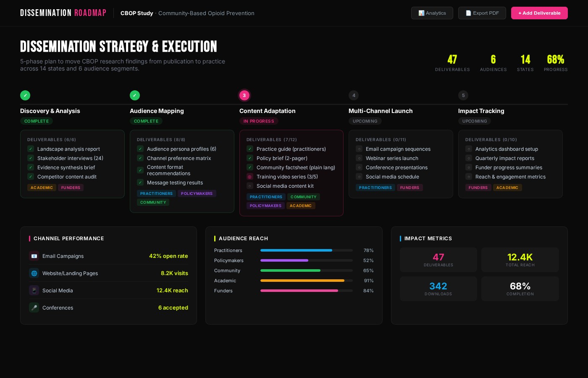The width and height of the screenshot is (588, 378).
Task: Click Academic tag under Content Adaptation
Action: coord(301,205)
